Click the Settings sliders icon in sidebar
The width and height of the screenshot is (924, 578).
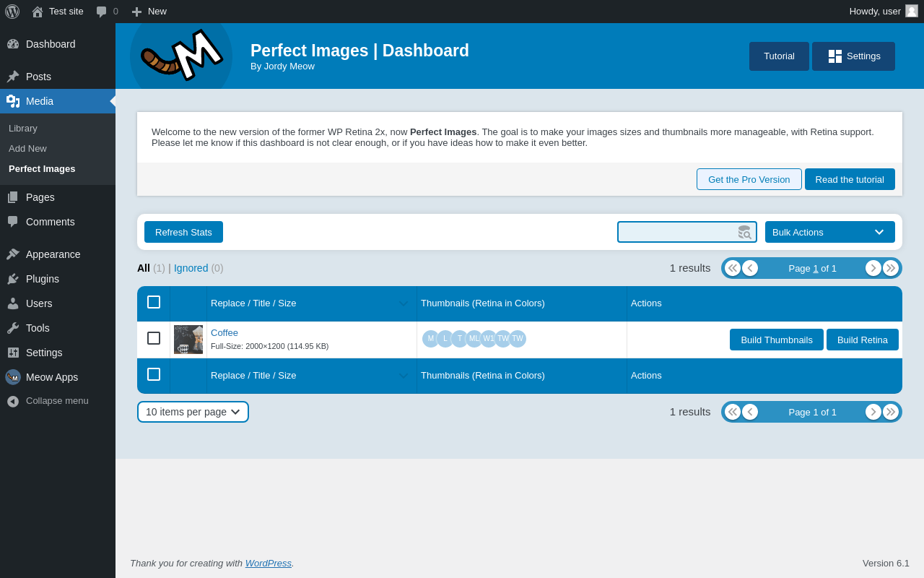(13, 353)
